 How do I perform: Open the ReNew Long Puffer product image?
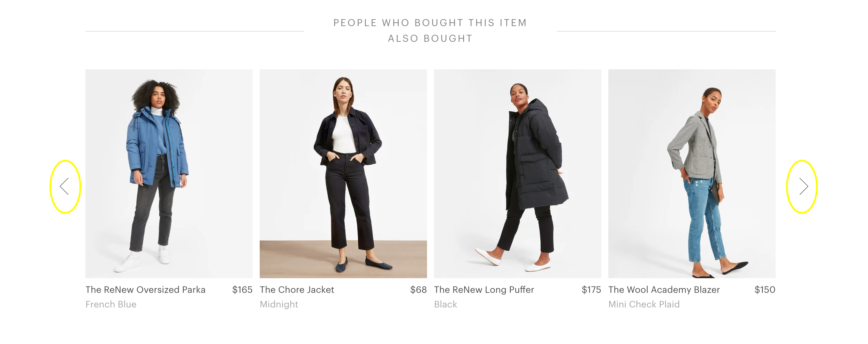[x=518, y=173]
